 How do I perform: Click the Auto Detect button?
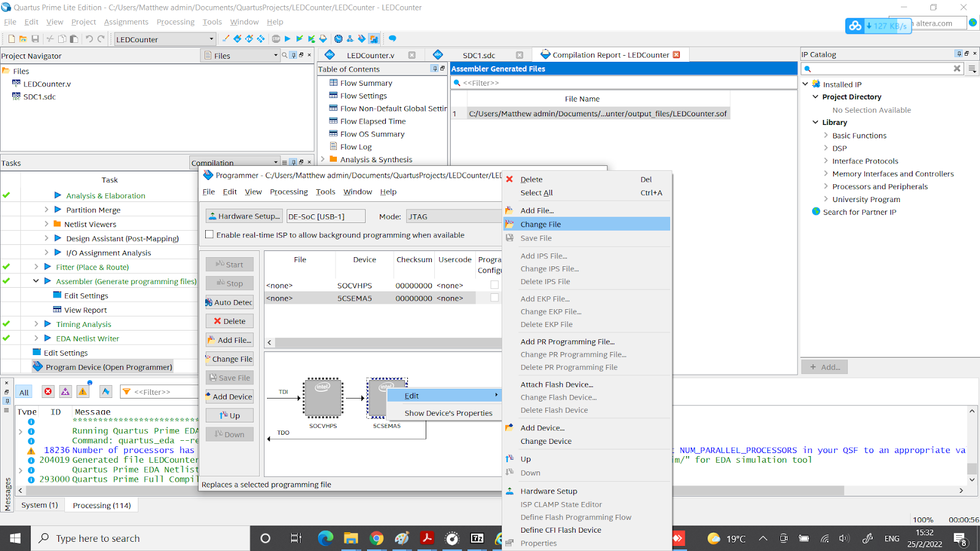tap(229, 302)
